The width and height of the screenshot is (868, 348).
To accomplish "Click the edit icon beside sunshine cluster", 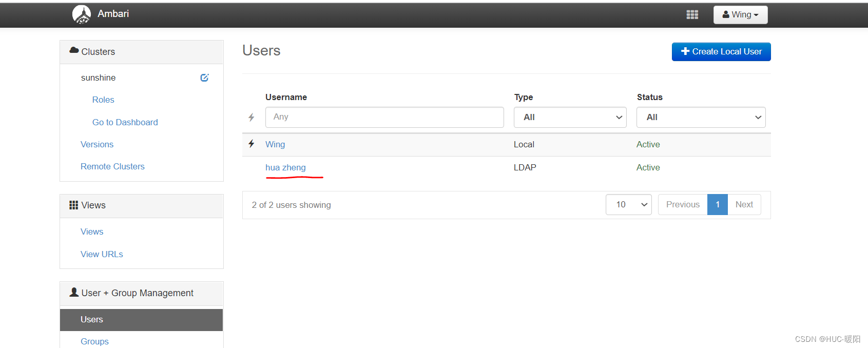I will 204,78.
